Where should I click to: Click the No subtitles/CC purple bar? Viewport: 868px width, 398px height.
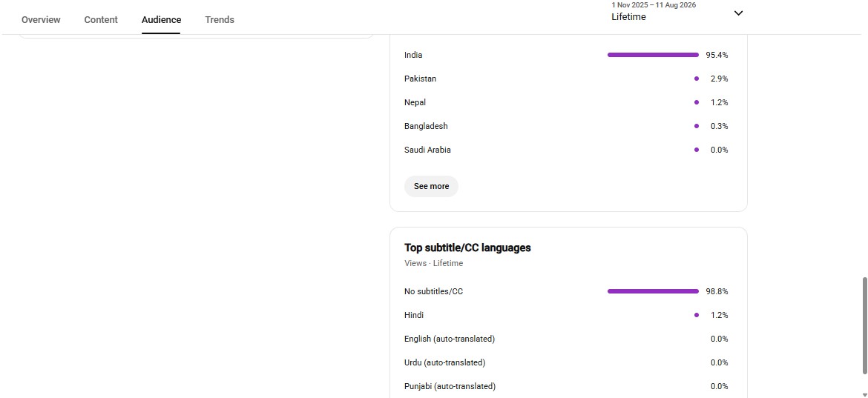pos(653,291)
